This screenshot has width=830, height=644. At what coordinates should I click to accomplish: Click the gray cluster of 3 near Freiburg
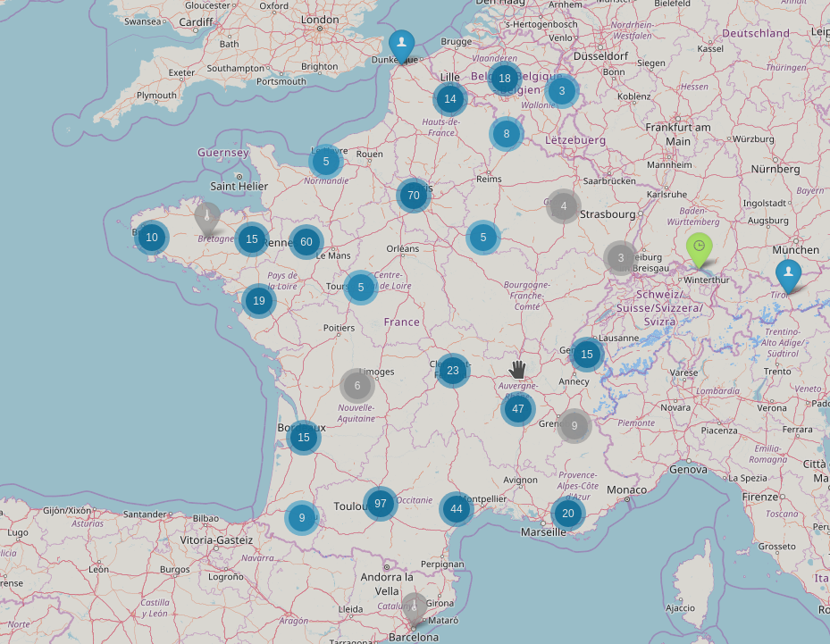pyautogui.click(x=621, y=258)
